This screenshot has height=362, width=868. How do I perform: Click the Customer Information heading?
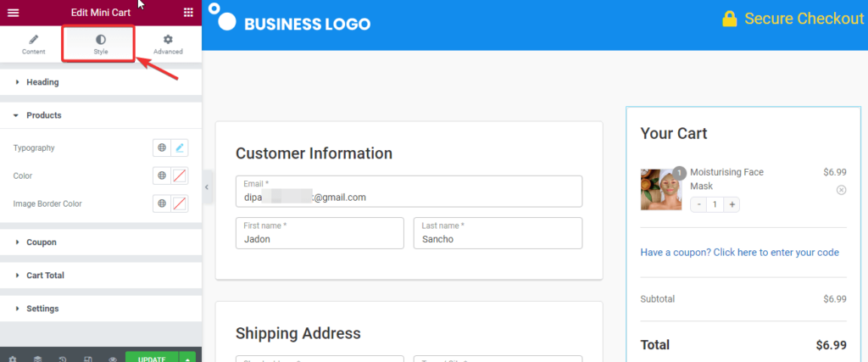click(x=314, y=153)
